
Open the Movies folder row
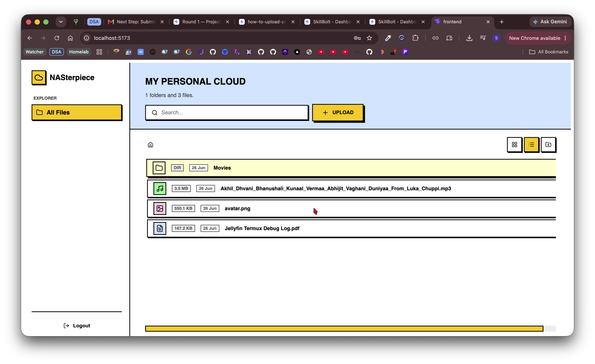[351, 168]
